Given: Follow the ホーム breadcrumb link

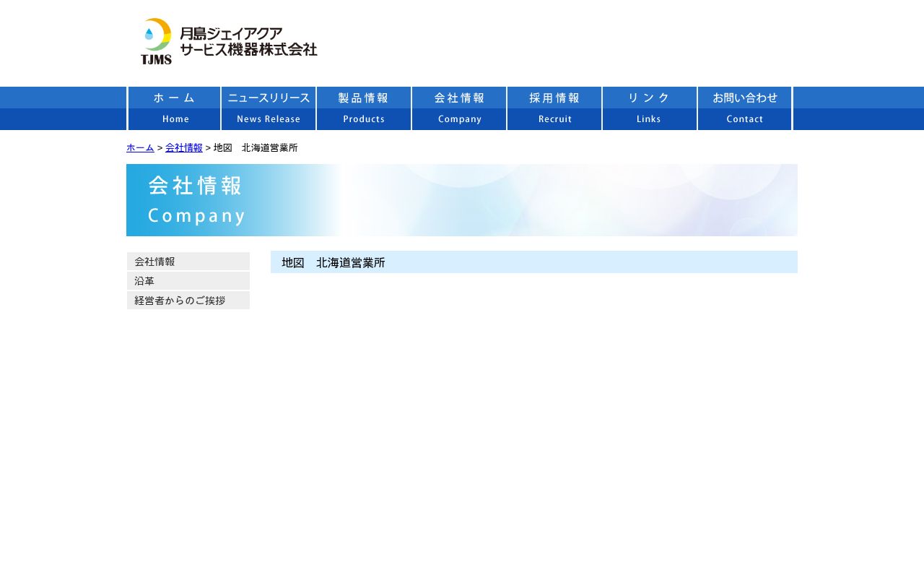Looking at the screenshot, I should (x=140, y=148).
